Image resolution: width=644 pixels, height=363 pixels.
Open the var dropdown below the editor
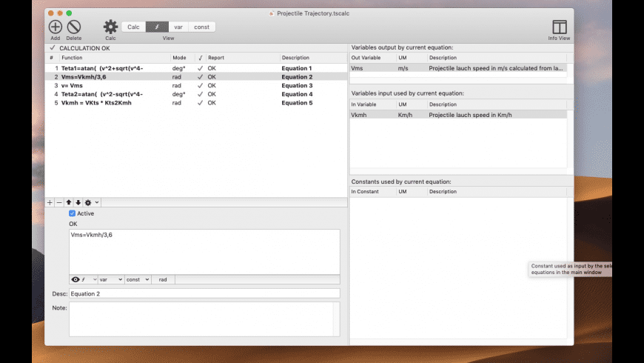[111, 279]
